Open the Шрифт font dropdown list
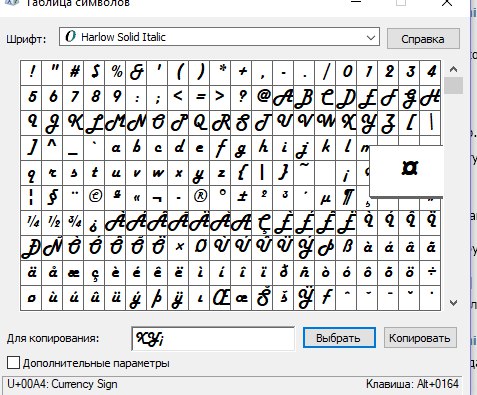 pos(371,37)
